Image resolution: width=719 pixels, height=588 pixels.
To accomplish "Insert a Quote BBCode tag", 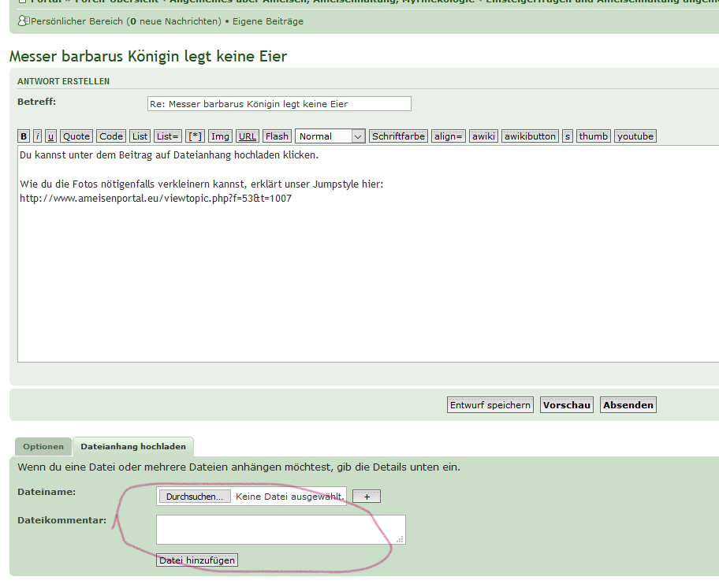I will point(76,136).
